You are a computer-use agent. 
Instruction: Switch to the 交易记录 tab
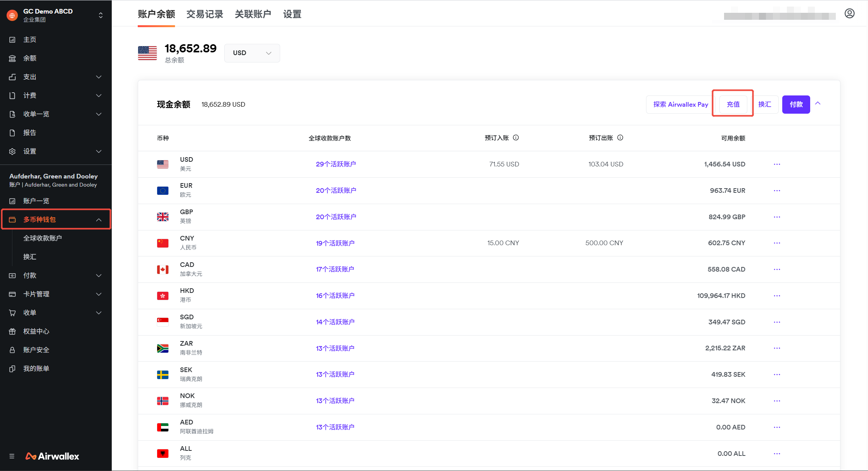(x=204, y=14)
